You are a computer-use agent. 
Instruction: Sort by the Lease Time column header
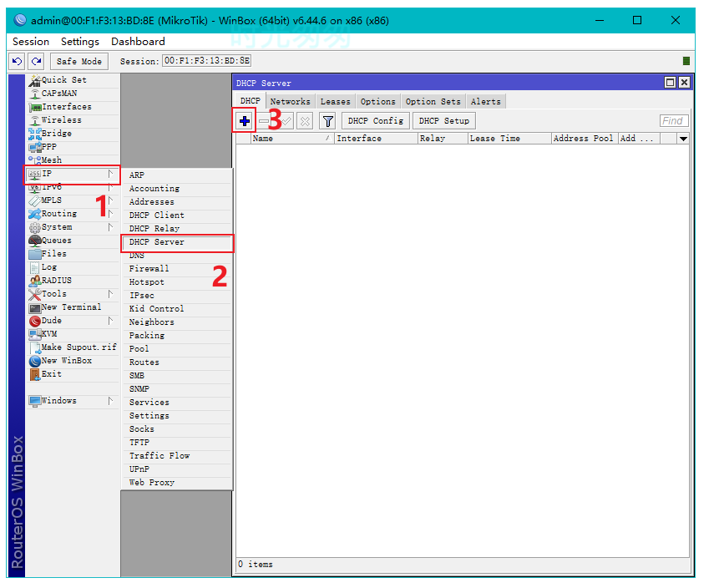click(509, 139)
